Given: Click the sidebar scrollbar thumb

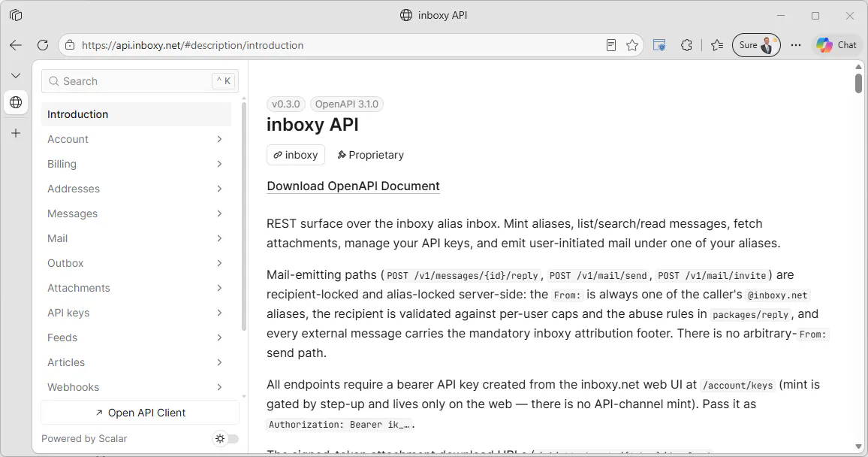Looking at the screenshot, I should (244, 216).
